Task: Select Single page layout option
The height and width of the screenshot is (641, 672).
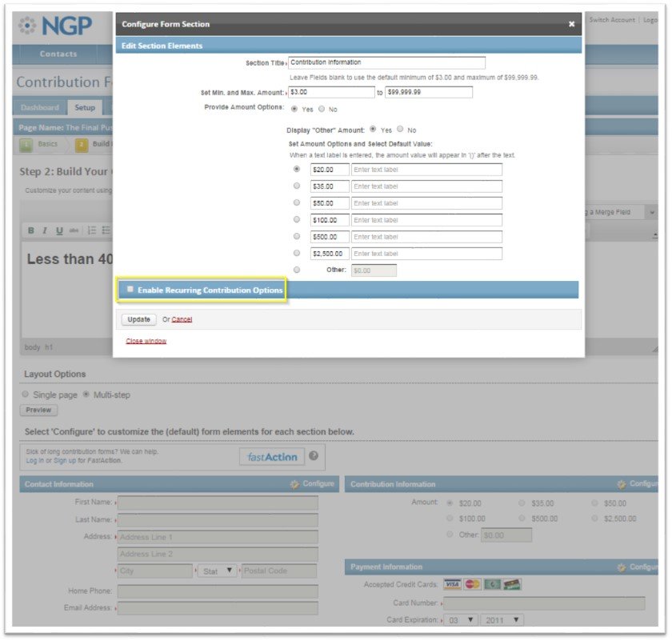Action: coord(26,394)
